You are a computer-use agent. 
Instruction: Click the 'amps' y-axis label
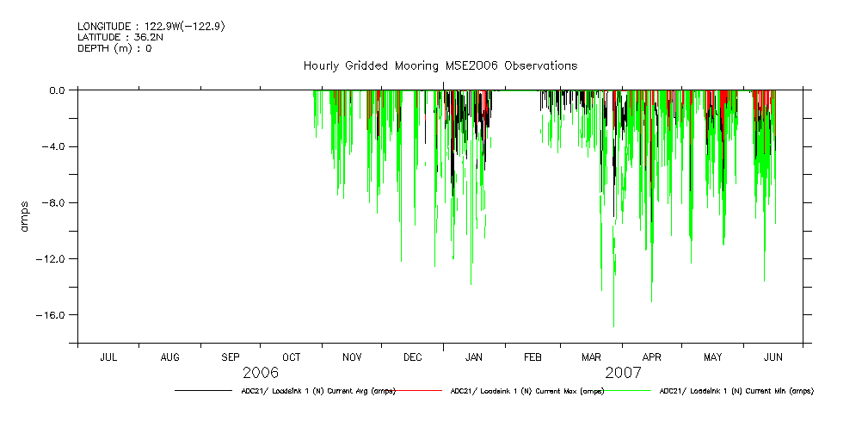point(26,216)
